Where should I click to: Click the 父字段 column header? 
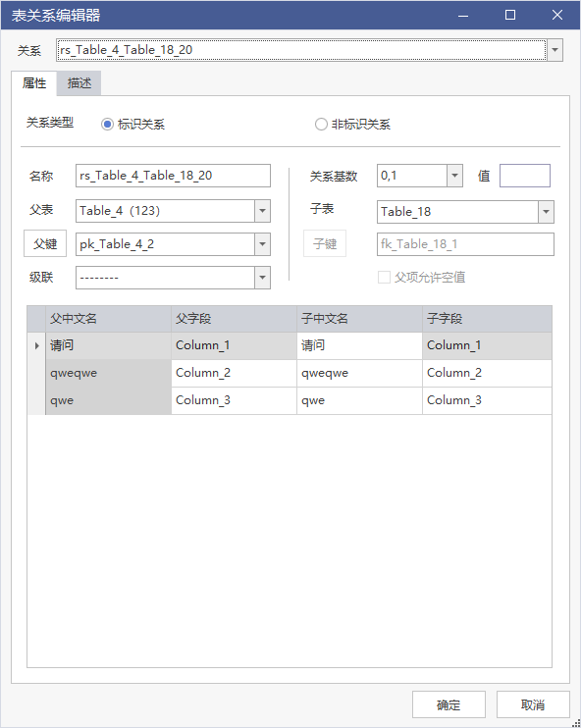click(x=235, y=319)
